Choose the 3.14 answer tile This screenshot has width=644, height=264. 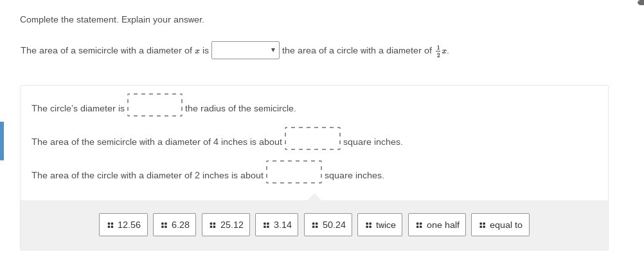click(x=277, y=225)
